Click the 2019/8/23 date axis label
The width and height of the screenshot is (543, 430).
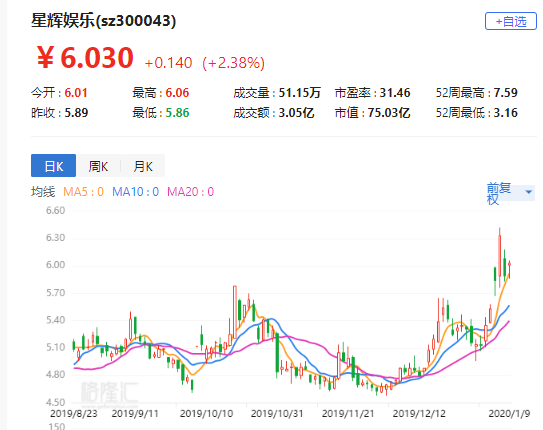[74, 413]
